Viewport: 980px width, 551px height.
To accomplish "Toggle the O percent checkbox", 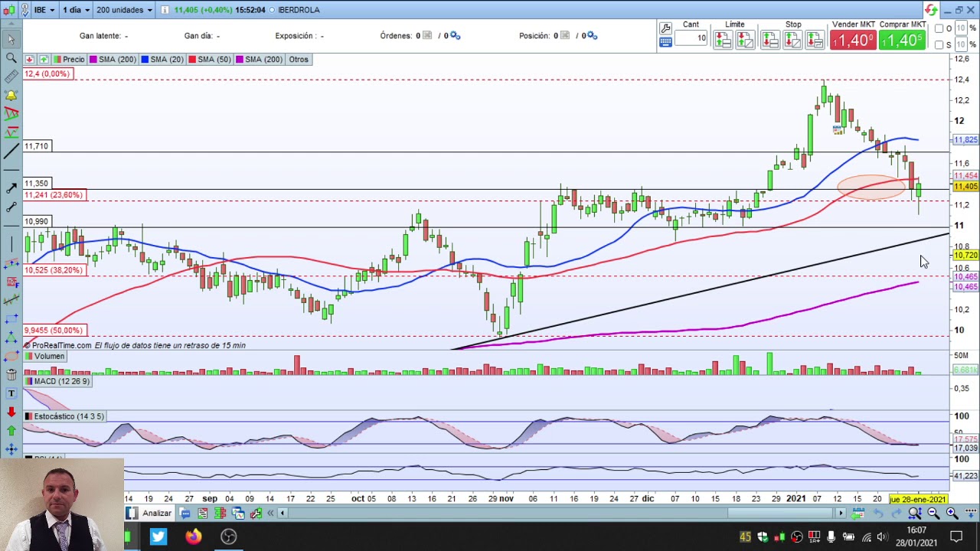I will pyautogui.click(x=939, y=28).
